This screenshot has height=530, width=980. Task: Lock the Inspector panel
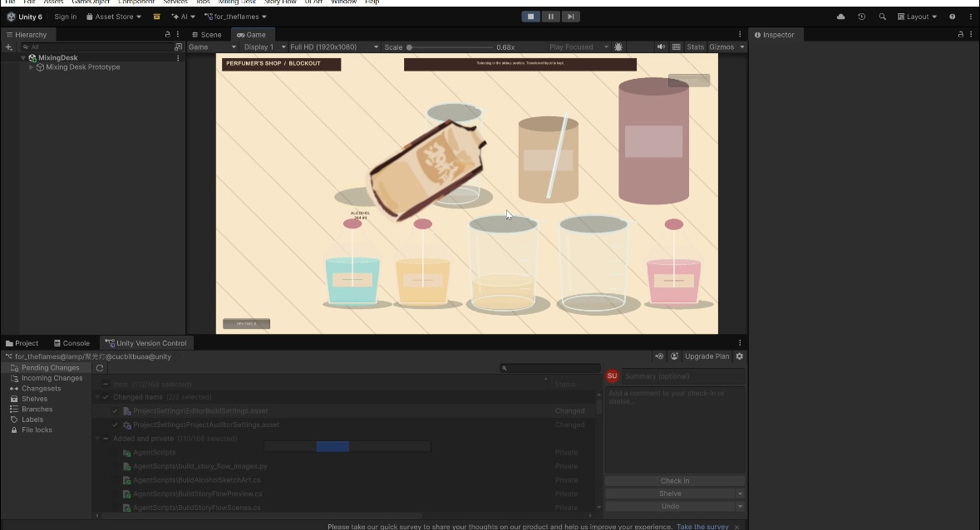[x=961, y=35]
